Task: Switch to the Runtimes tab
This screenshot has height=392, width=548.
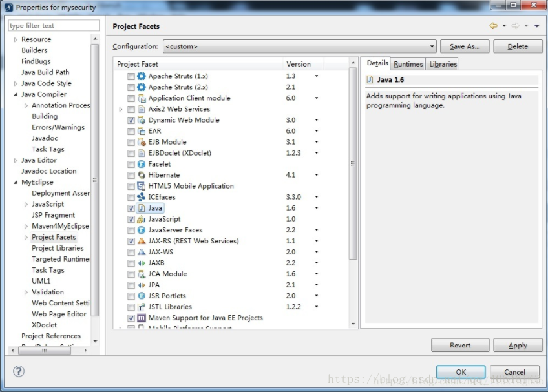Action: coord(408,64)
